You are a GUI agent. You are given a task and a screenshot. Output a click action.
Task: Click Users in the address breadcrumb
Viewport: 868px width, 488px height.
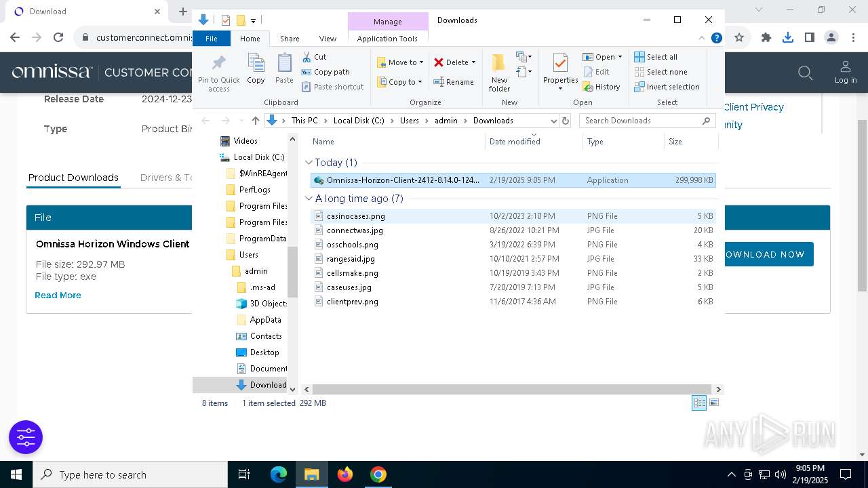pos(410,121)
